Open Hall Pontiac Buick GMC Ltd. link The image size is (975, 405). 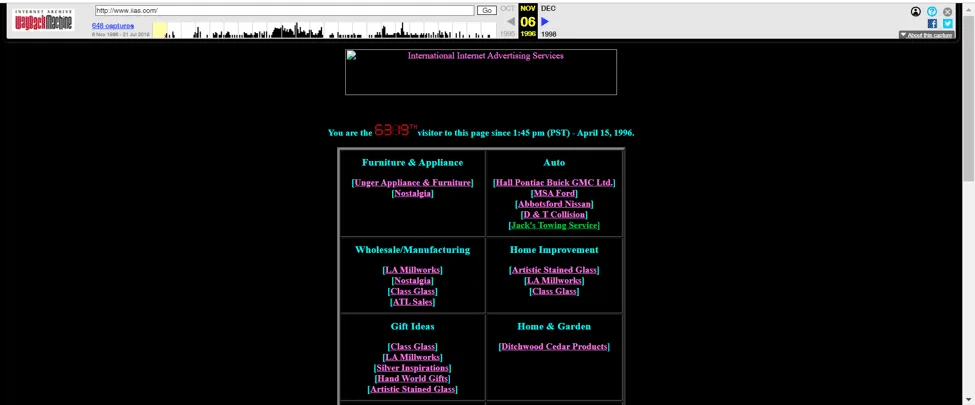(x=554, y=183)
